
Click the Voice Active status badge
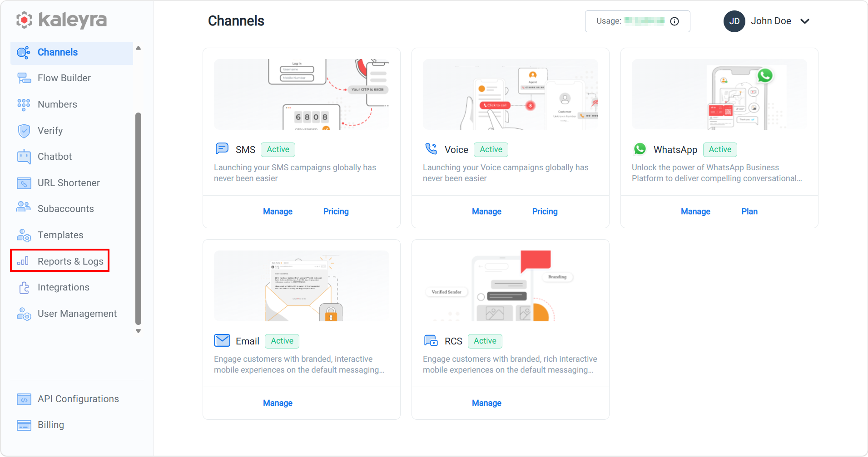(x=491, y=149)
